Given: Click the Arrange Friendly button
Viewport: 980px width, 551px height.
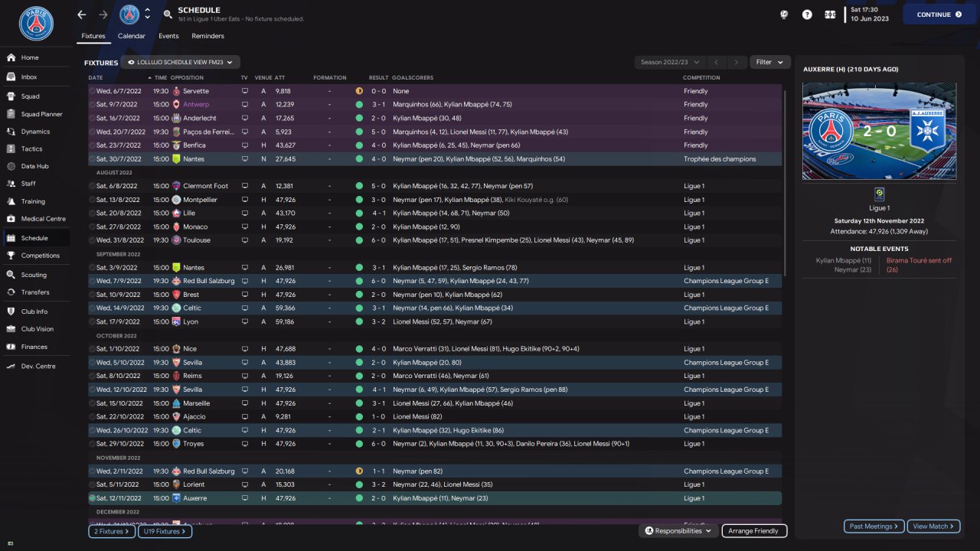Looking at the screenshot, I should click(753, 531).
